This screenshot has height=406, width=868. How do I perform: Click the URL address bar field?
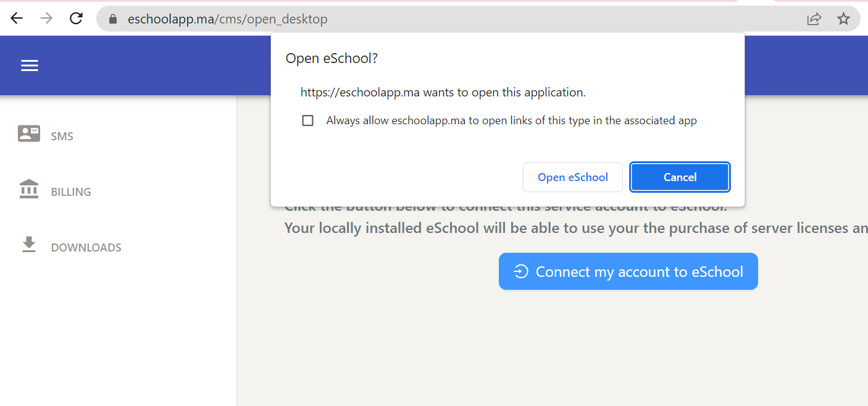point(432,19)
